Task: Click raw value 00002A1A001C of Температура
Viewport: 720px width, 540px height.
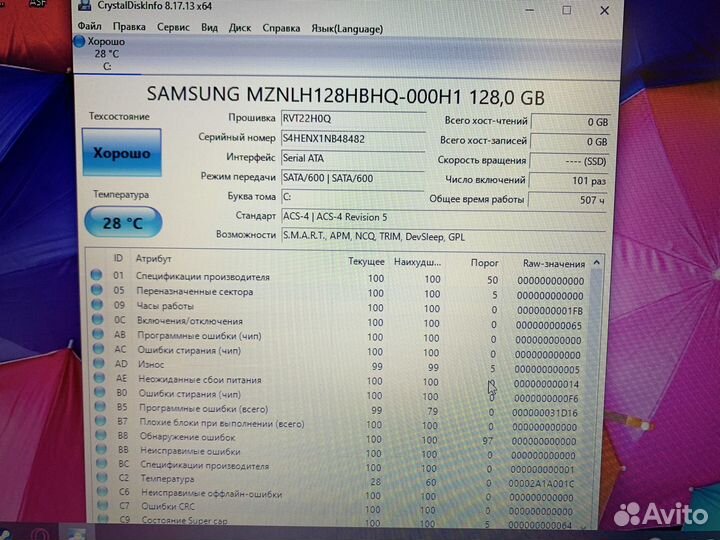Action: (541, 484)
